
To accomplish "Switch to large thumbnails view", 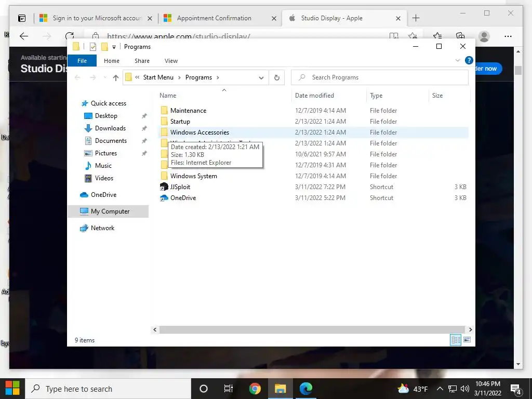I will 467,340.
